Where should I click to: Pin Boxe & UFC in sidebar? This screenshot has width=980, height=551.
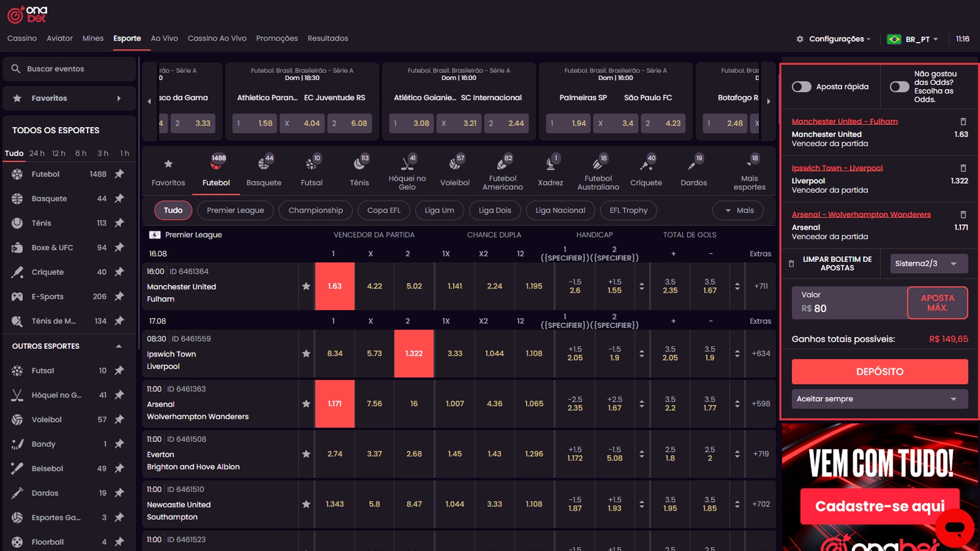[x=119, y=247]
